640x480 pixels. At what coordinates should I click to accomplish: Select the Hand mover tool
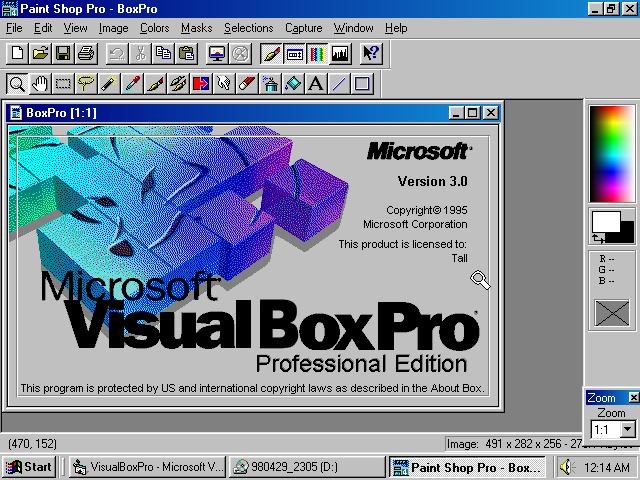tap(40, 83)
